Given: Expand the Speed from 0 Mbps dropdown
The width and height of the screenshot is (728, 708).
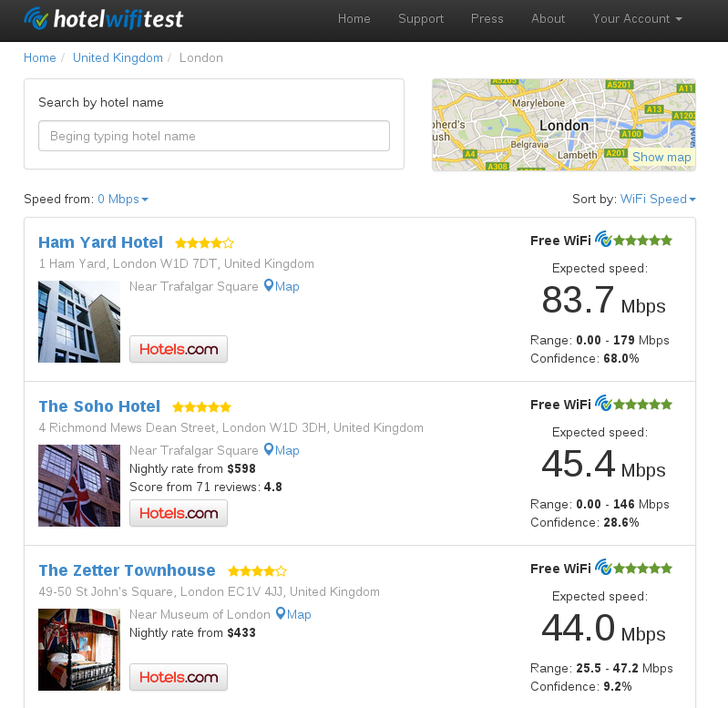Looking at the screenshot, I should (122, 200).
